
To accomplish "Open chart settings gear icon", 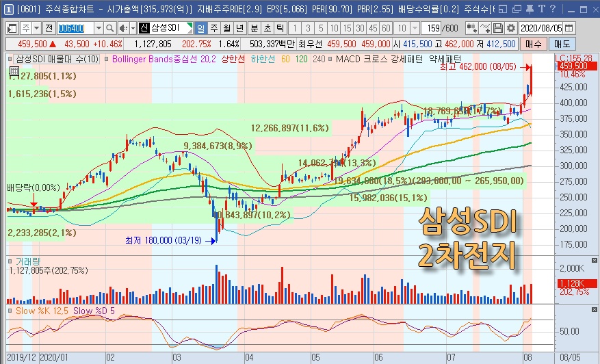I will pyautogui.click(x=511, y=28).
